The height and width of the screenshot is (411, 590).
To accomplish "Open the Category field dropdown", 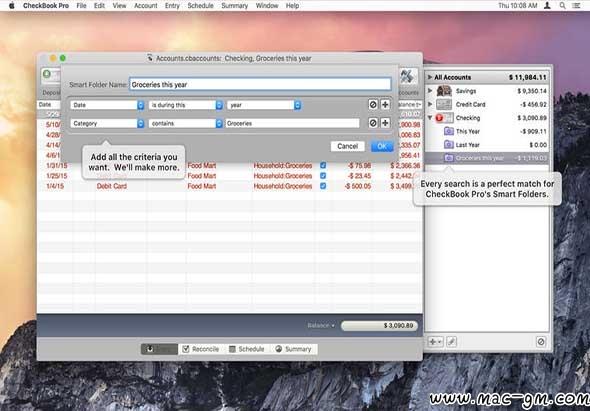I will pyautogui.click(x=107, y=123).
